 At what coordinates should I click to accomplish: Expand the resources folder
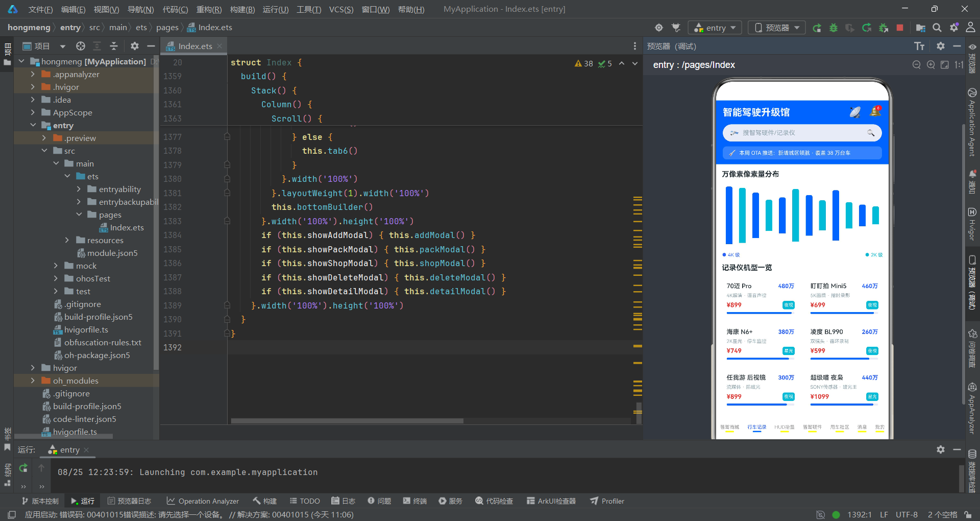67,240
